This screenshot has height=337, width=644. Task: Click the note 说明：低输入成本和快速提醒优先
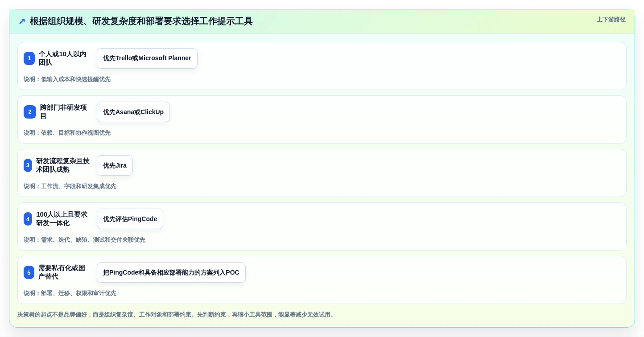point(67,79)
